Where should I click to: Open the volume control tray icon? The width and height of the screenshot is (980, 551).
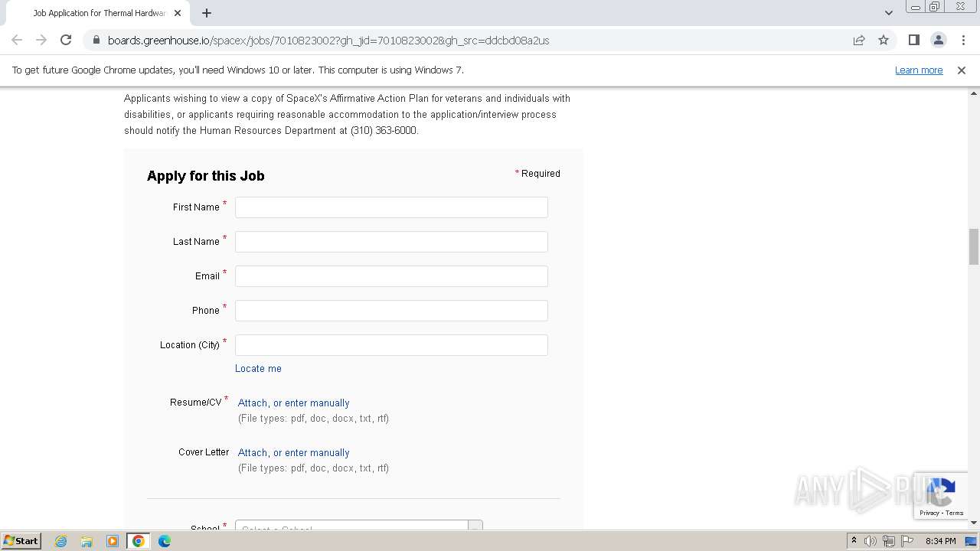click(871, 541)
